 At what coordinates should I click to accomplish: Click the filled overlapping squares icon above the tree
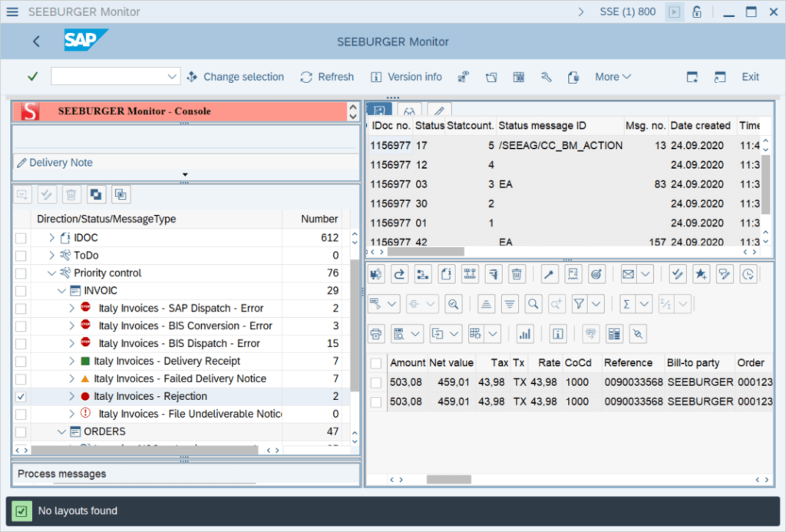click(96, 194)
